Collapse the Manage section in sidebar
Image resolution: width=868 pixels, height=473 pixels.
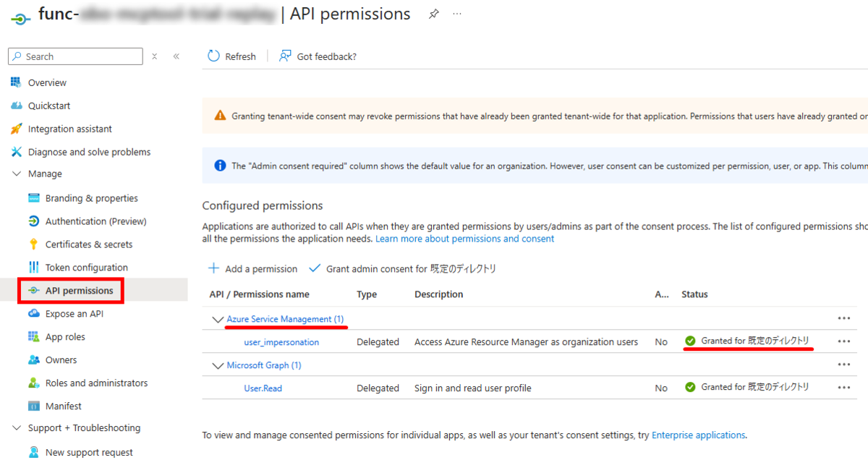click(17, 174)
